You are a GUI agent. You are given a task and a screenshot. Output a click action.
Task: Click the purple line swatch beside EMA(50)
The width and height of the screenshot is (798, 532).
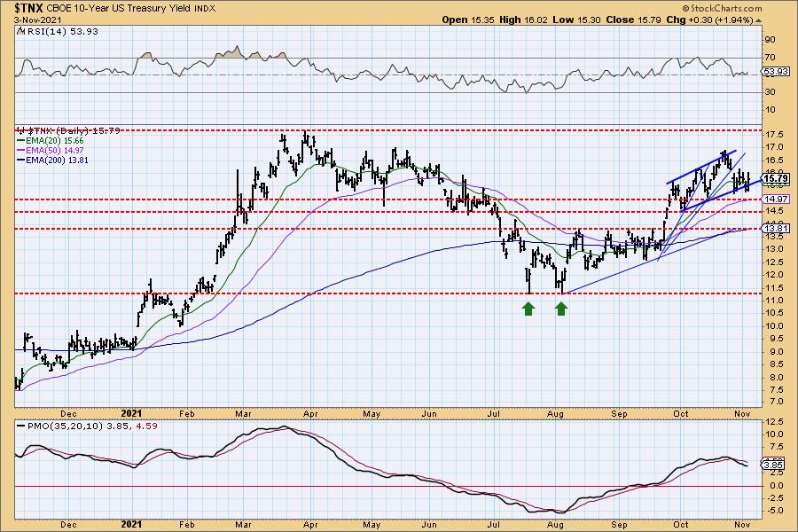[x=20, y=150]
